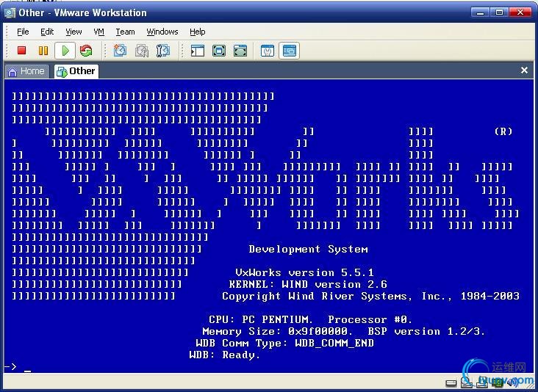Click the 'KERNEL: WIND version 2.6' text

click(308, 284)
